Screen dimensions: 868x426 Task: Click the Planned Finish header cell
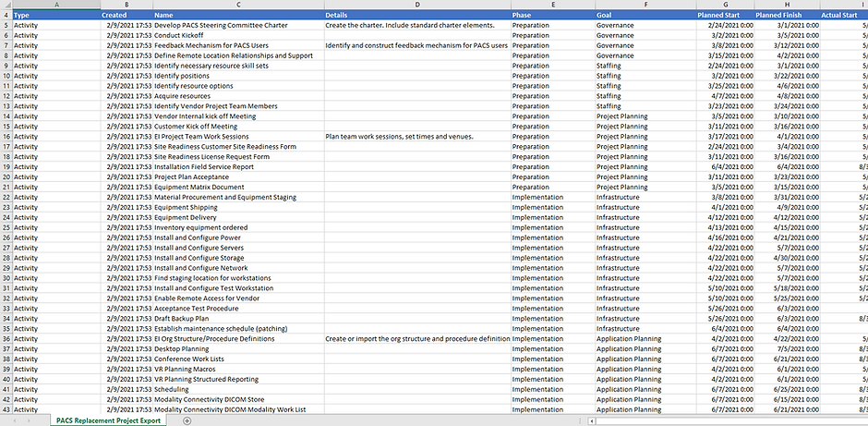click(x=787, y=15)
